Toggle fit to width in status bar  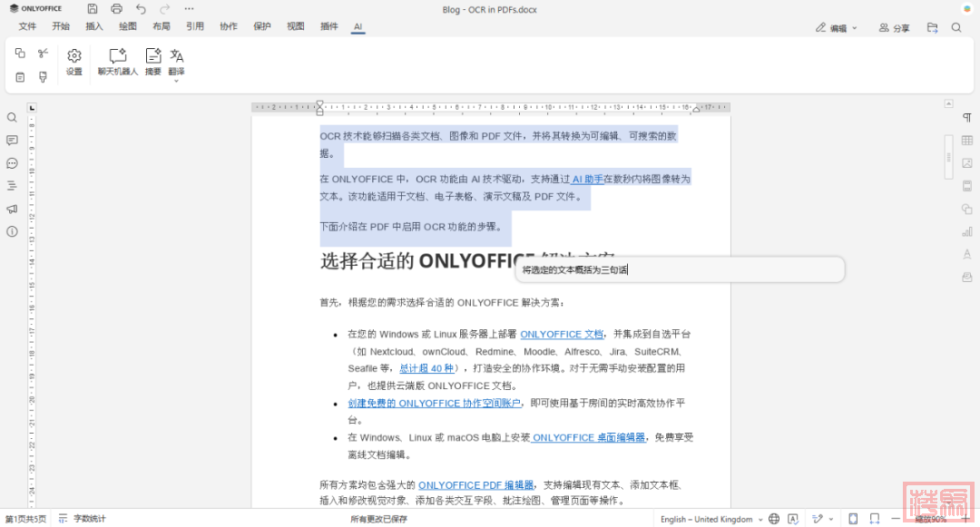coord(877,519)
